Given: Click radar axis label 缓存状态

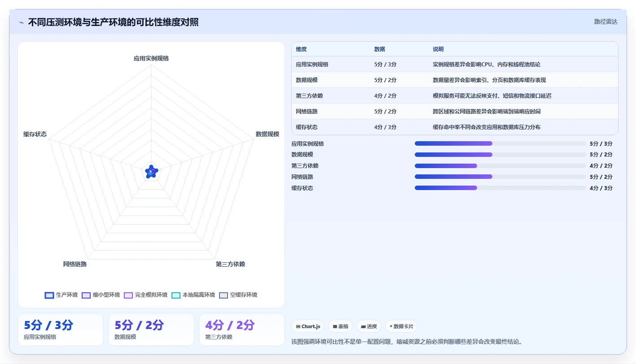Looking at the screenshot, I should 35,134.
